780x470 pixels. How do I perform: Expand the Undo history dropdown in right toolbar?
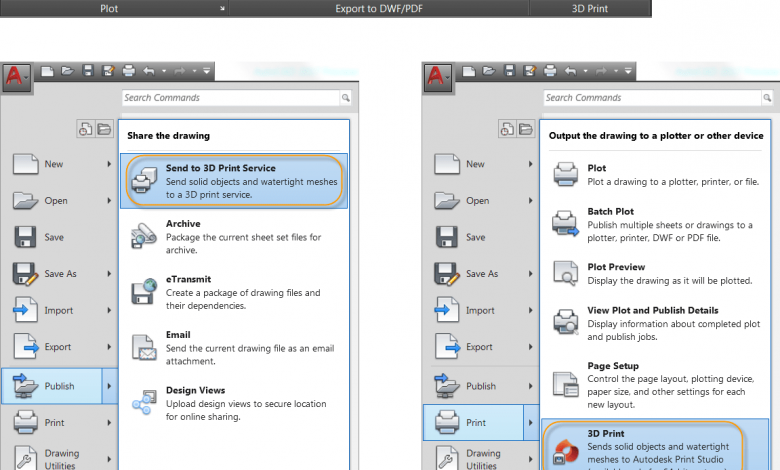(585, 71)
